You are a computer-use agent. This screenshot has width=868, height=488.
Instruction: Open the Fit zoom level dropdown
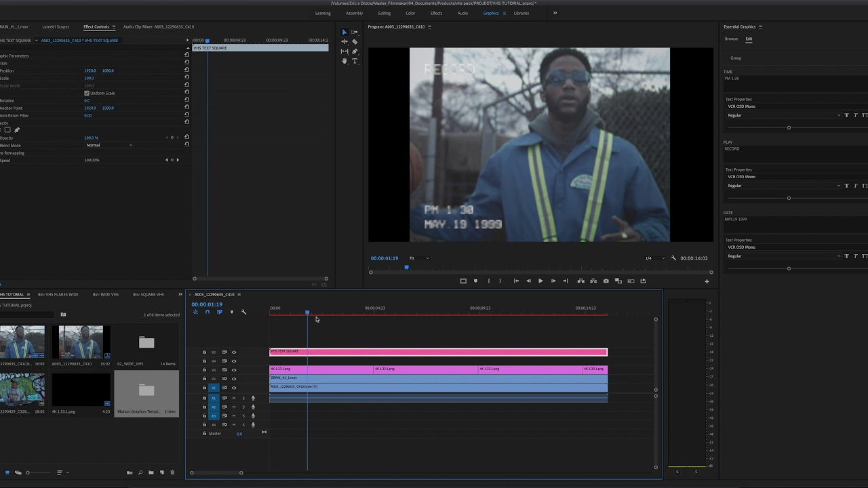pos(418,258)
